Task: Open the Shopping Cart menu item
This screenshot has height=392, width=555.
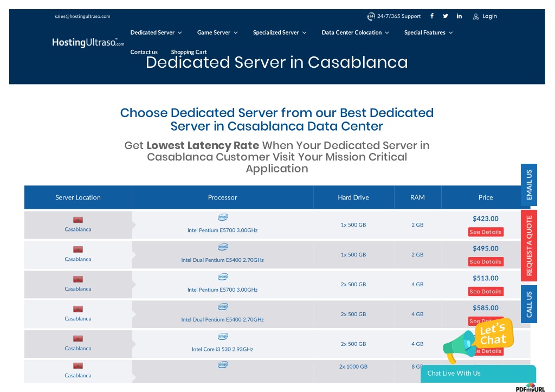Action: click(189, 52)
